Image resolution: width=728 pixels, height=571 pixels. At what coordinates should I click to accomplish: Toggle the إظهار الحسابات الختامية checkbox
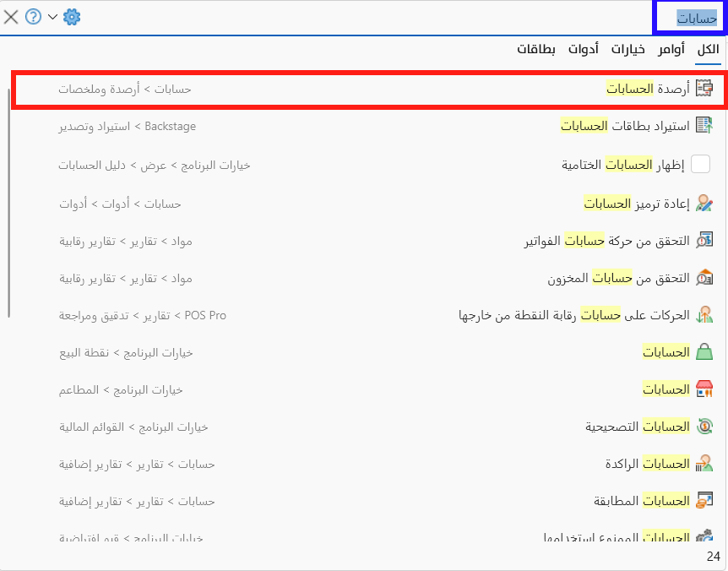[701, 165]
